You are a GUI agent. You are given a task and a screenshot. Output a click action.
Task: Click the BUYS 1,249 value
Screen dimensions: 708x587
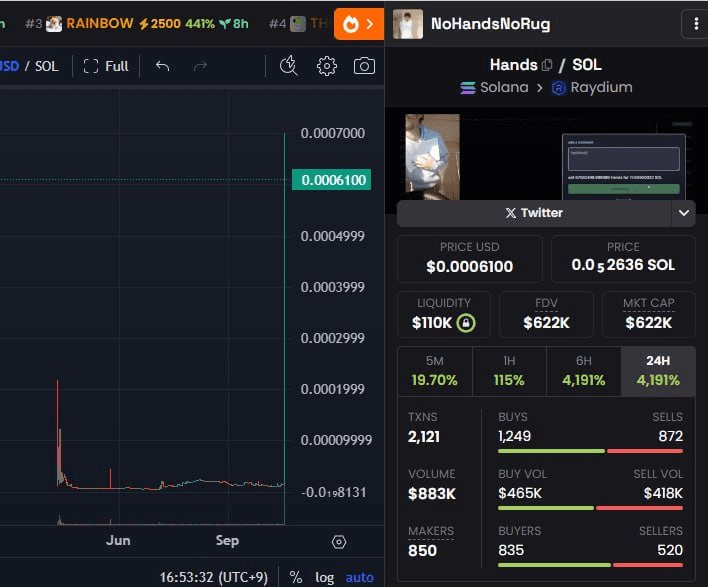(514, 436)
